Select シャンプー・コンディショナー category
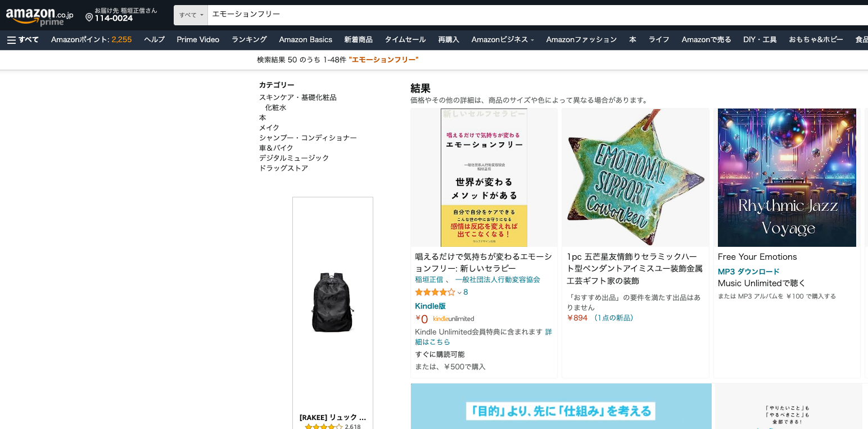The width and height of the screenshot is (868, 429). coord(308,138)
